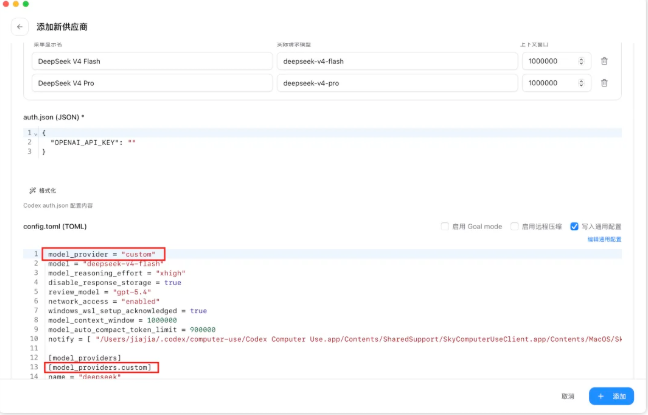The image size is (648, 415).
Task: Click the closing brace on auth.json line 3
Action: coord(43,152)
